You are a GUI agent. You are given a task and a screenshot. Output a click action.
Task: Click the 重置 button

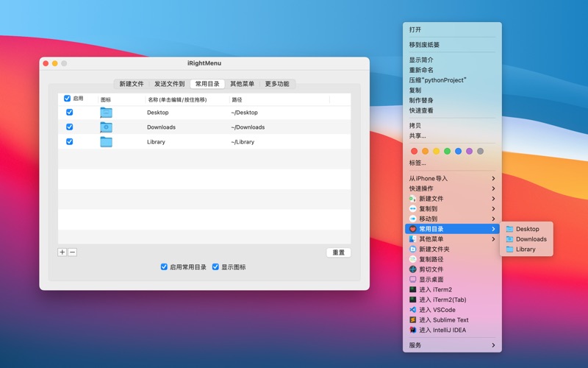point(339,252)
